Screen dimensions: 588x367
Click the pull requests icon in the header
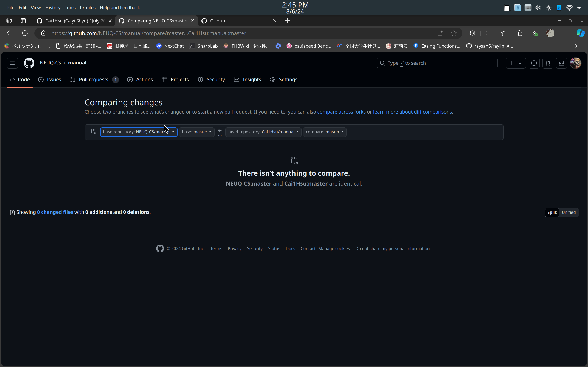click(x=548, y=63)
